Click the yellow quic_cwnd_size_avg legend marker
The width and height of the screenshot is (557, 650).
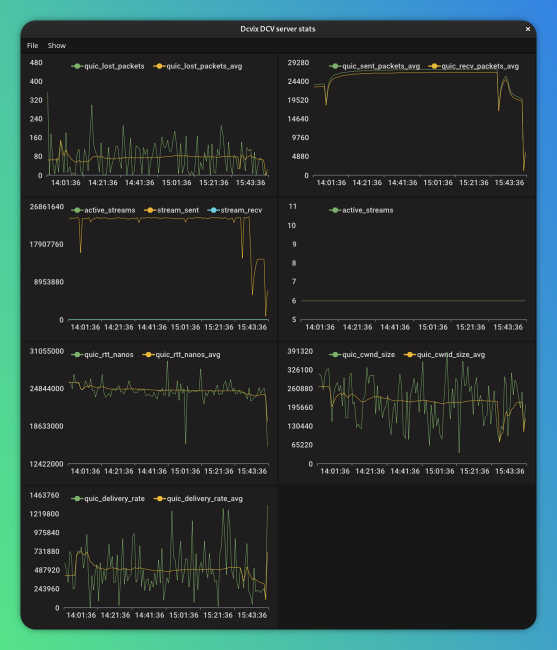coord(409,355)
